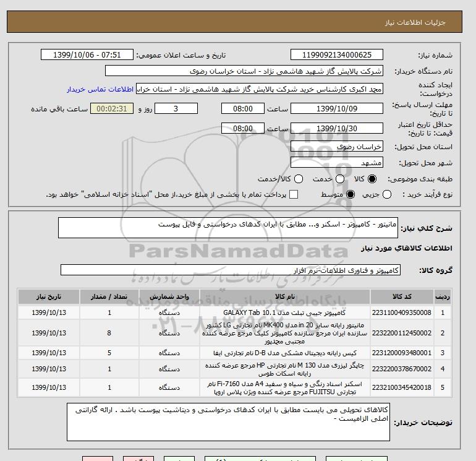Click item code 2231100409350008

402,312
